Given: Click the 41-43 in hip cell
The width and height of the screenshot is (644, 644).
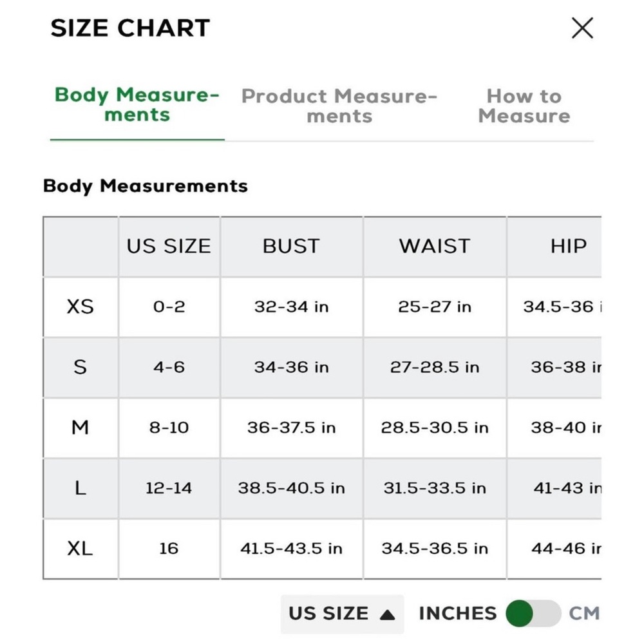Looking at the screenshot, I should pyautogui.click(x=554, y=488).
